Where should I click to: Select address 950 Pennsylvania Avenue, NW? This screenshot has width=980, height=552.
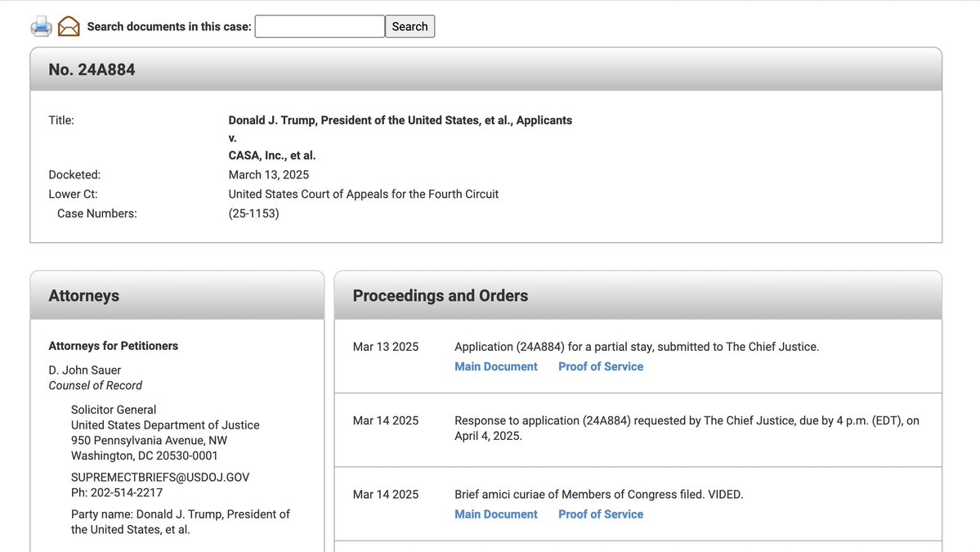coord(149,440)
